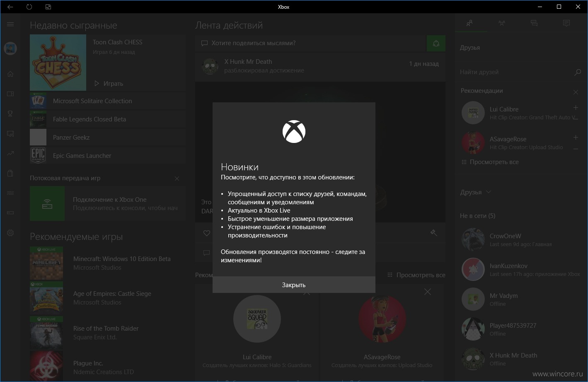
Task: Open the Connect console icon in the sidebar
Action: tap(10, 213)
